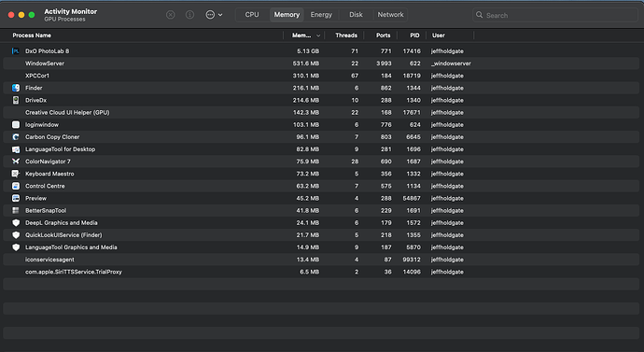Image resolution: width=644 pixels, height=352 pixels.
Task: Click the Preview process name
Action: [x=35, y=198]
